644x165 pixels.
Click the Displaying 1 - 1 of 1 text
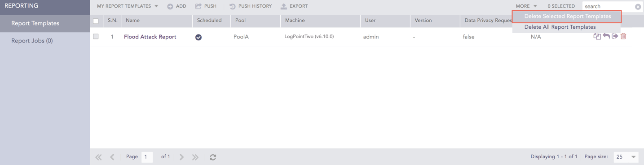click(x=554, y=157)
